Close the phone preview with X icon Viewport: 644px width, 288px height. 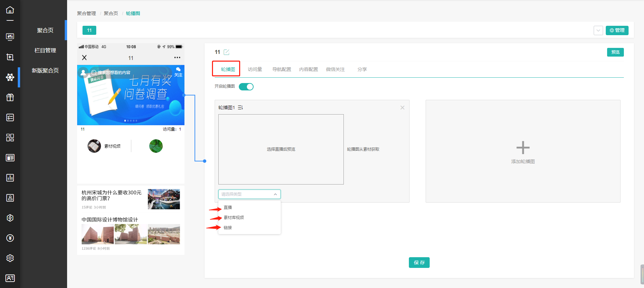pyautogui.click(x=84, y=58)
